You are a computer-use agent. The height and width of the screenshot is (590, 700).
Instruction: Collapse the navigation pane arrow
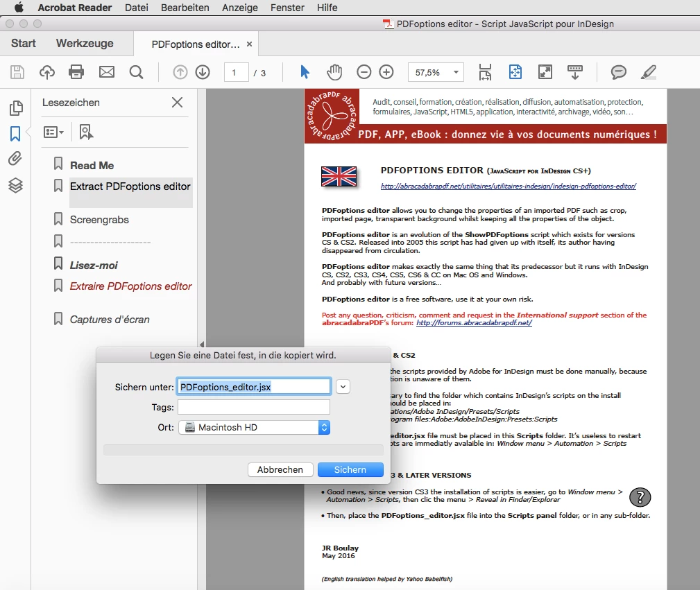pyautogui.click(x=202, y=344)
